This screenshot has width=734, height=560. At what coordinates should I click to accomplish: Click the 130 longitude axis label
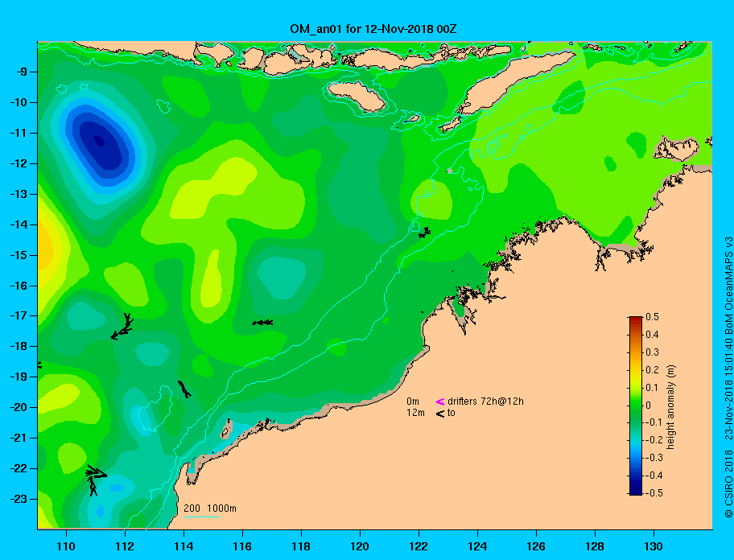coord(654,546)
